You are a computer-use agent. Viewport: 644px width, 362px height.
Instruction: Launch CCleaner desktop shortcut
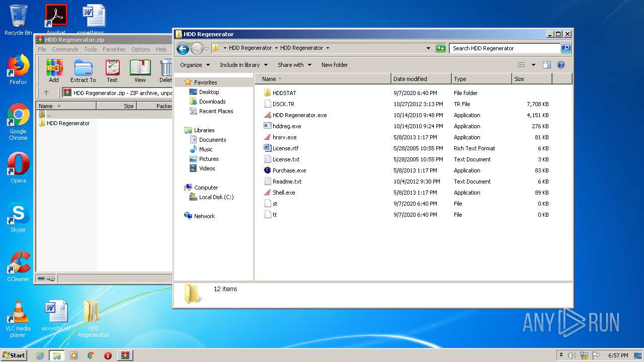[x=18, y=266]
